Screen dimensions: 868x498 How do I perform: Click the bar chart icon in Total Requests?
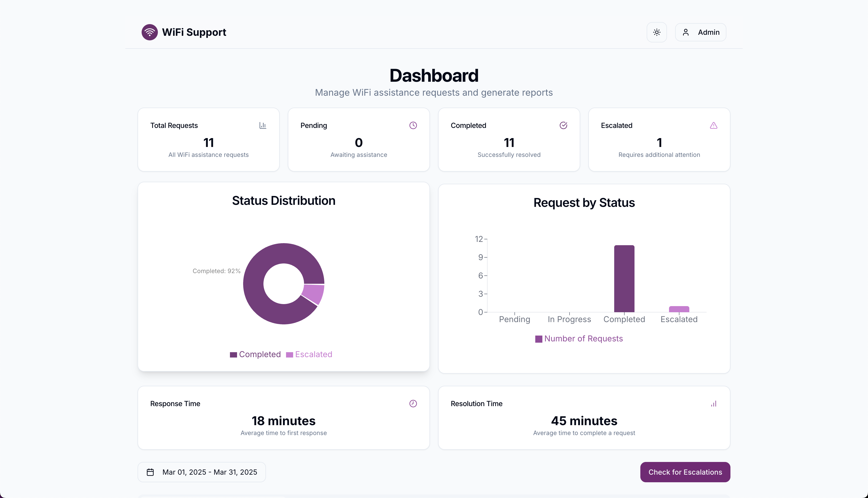click(x=262, y=126)
